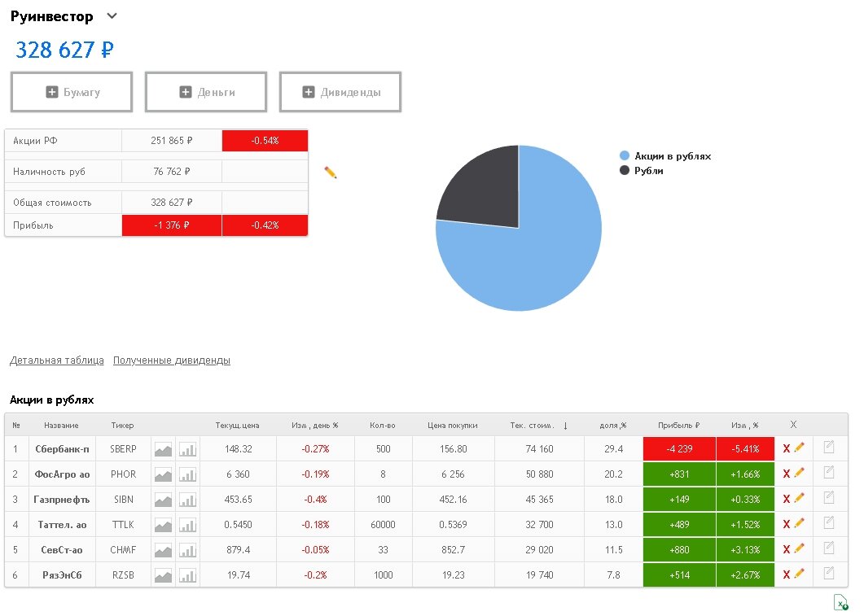This screenshot has height=616, width=864.
Task: Open note icon for Таттел. ао row
Action: click(x=829, y=523)
